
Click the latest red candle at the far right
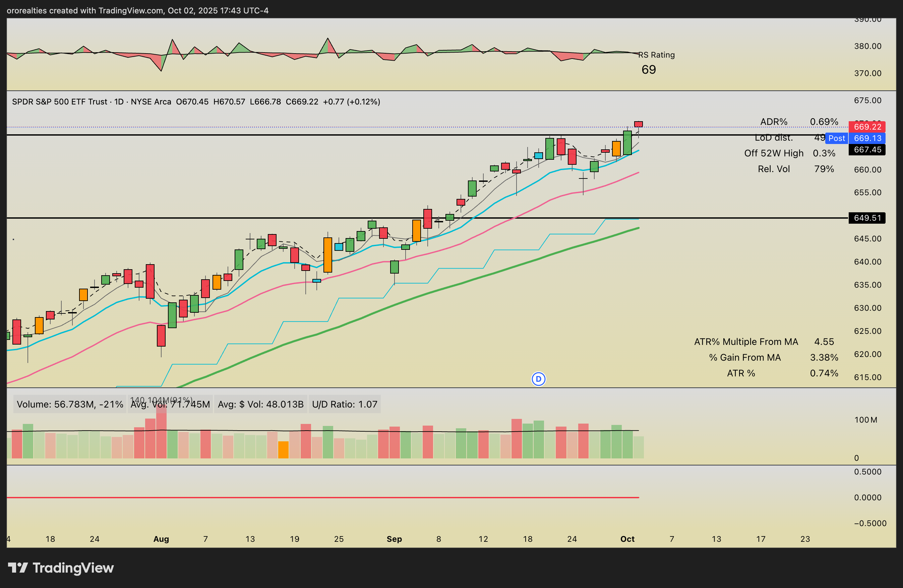639,124
